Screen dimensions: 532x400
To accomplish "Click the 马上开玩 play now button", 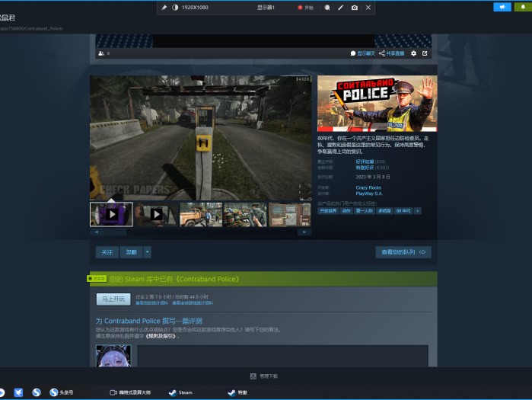I will tap(113, 299).
